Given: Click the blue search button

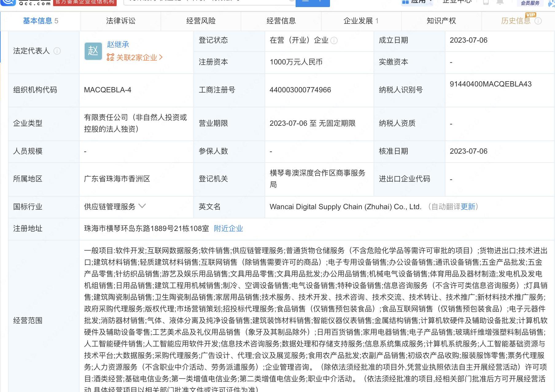Looking at the screenshot, I should tap(312, 2).
